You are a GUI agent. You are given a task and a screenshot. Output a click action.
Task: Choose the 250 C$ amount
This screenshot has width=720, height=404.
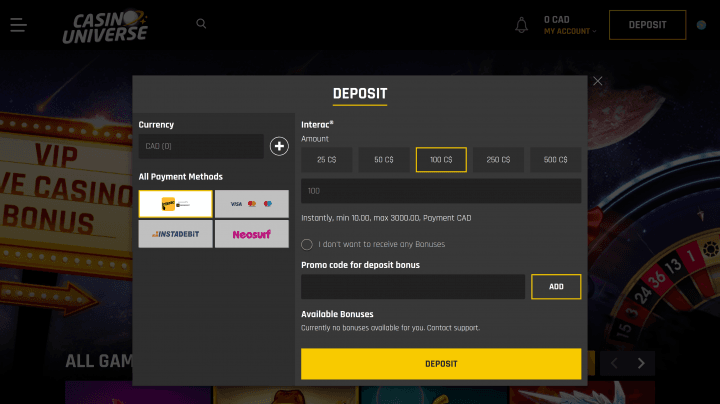pyautogui.click(x=498, y=160)
